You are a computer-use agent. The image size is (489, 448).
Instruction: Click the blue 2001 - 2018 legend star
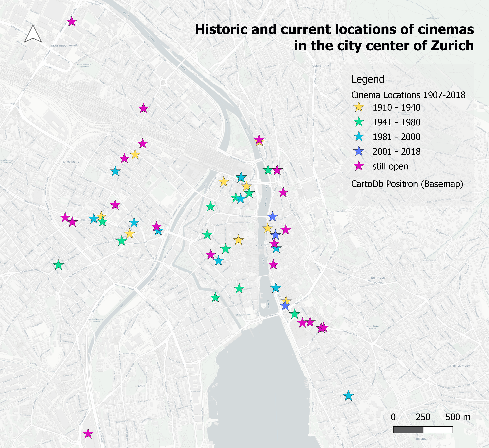(359, 152)
